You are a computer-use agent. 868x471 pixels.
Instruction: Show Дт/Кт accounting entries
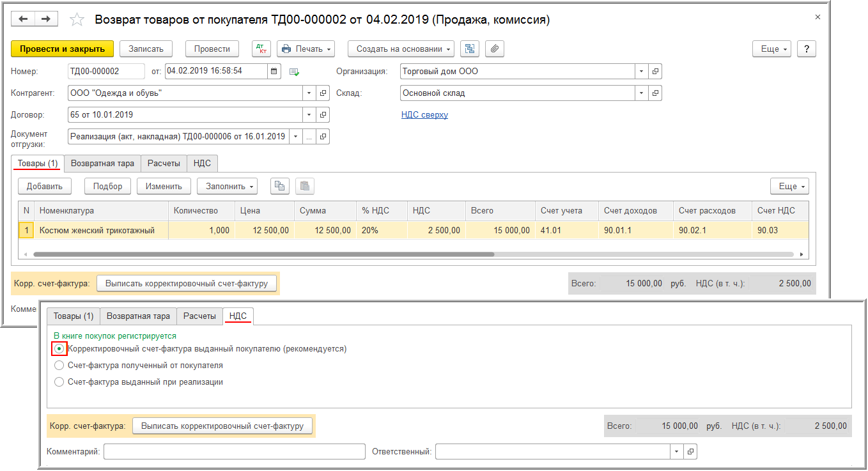[x=262, y=49]
